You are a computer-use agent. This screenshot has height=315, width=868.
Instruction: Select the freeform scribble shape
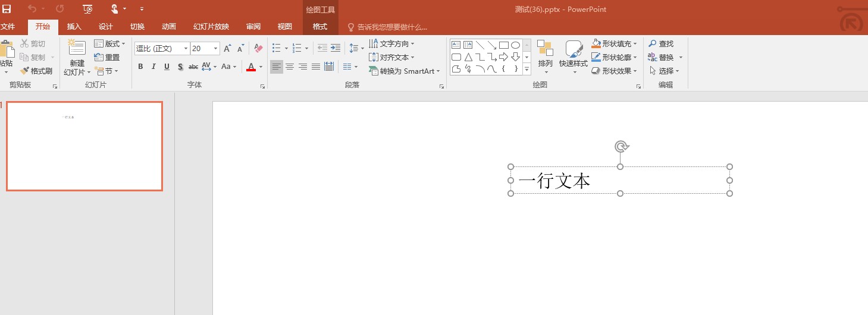[468, 69]
